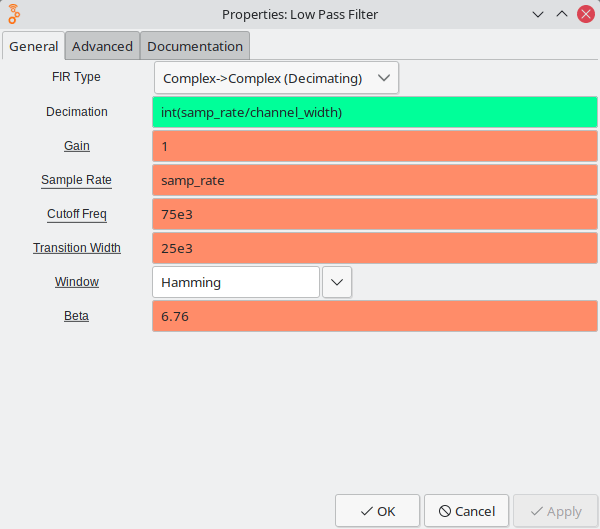
Task: Click the Decimation input field
Action: point(375,112)
